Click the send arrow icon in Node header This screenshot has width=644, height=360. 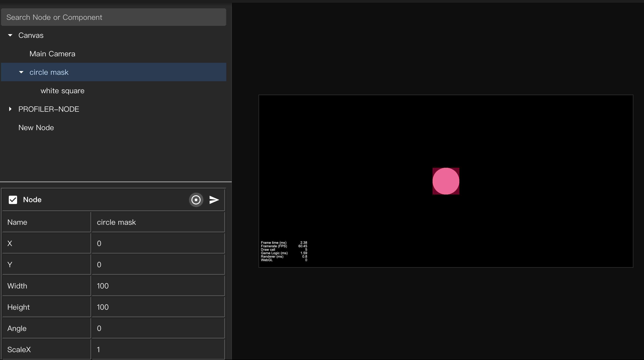click(x=214, y=200)
